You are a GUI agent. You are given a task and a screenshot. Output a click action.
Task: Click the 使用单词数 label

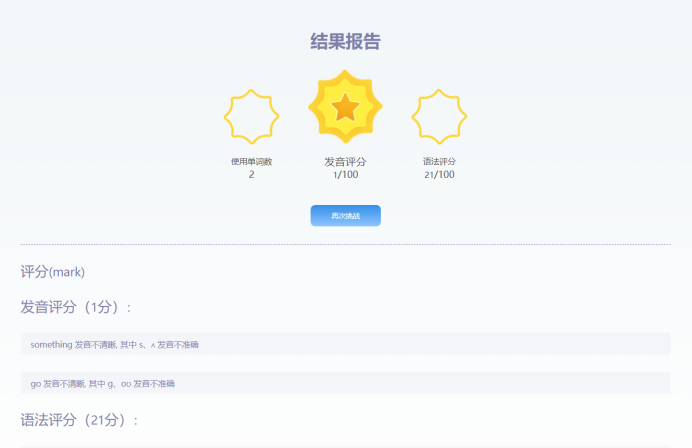coord(252,162)
